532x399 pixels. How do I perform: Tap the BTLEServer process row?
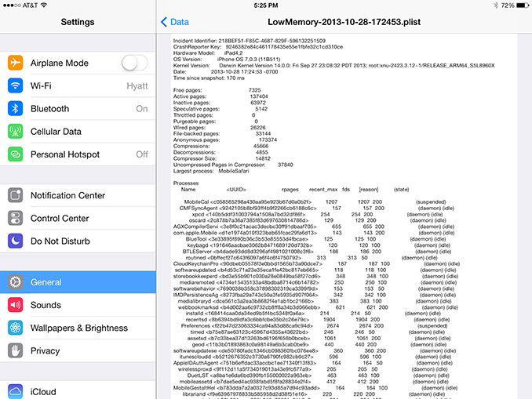317,252
